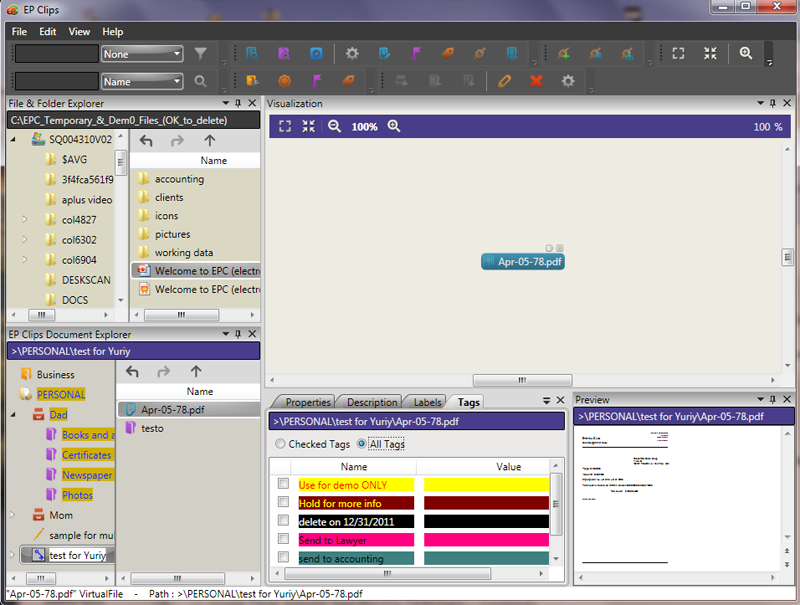The width and height of the screenshot is (800, 605).
Task: Select the Checked Tags radio button
Action: [280, 444]
